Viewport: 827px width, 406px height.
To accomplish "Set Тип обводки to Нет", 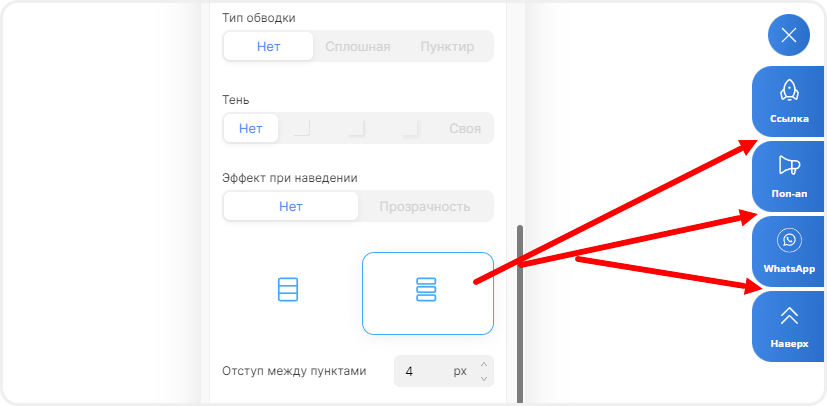I will [x=268, y=46].
